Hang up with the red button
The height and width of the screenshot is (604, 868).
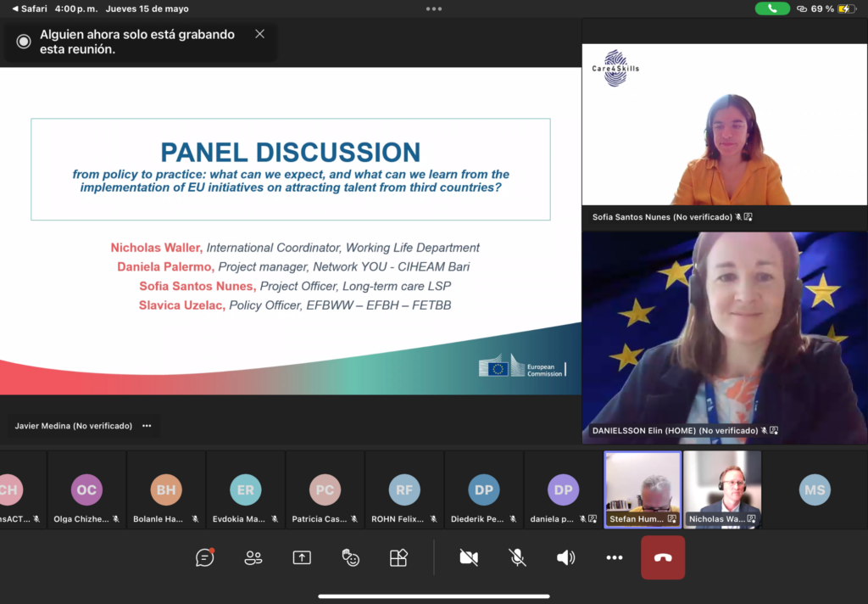663,557
